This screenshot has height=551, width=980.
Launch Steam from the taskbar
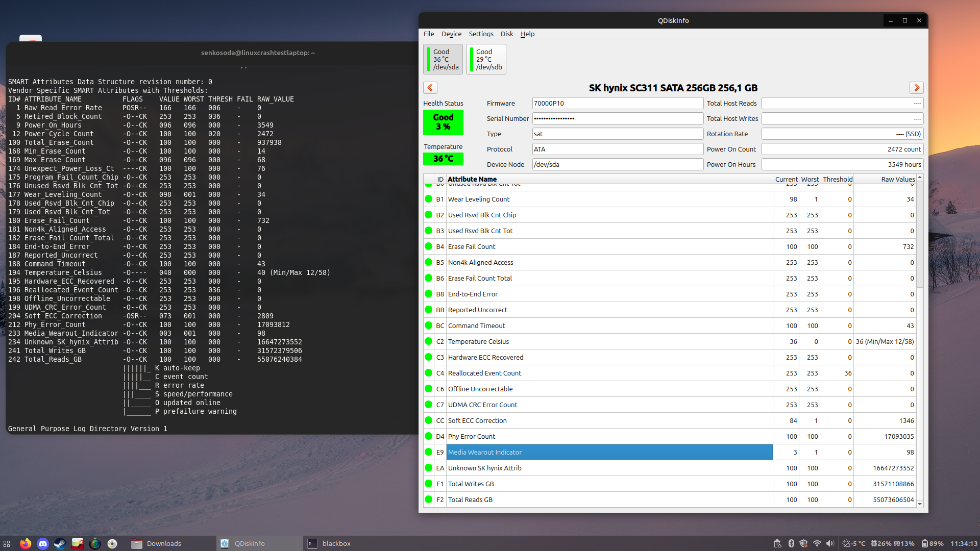coord(60,543)
